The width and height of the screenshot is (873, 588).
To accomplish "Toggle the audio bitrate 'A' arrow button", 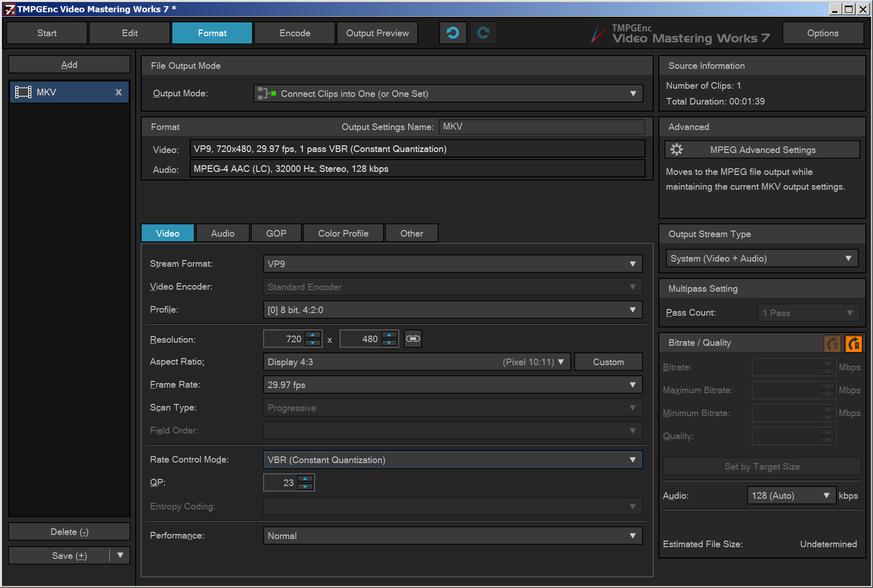I will click(x=854, y=344).
